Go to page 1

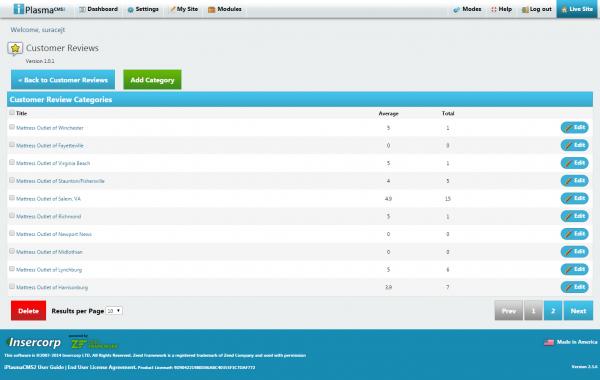[x=533, y=311]
